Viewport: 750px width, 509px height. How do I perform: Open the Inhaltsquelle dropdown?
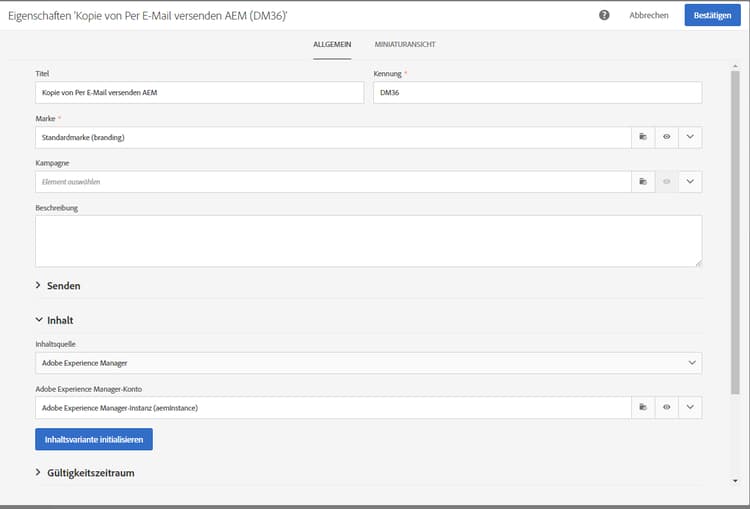(369, 363)
